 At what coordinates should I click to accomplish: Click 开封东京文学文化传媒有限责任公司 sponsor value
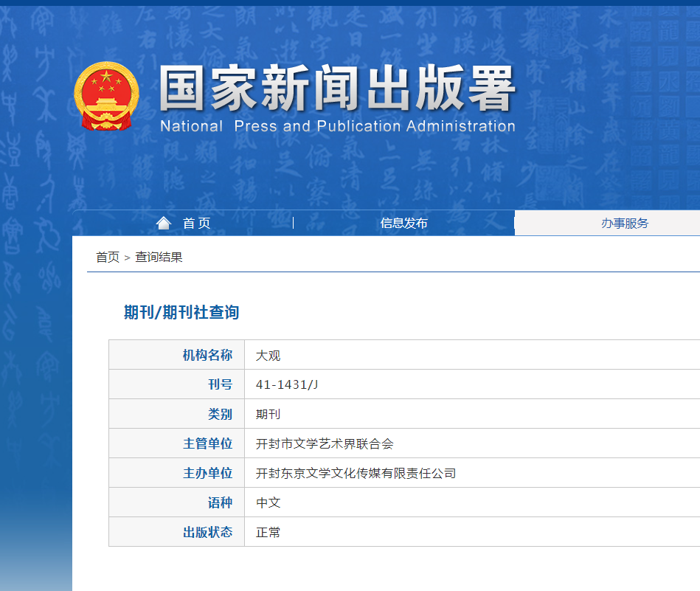(356, 473)
